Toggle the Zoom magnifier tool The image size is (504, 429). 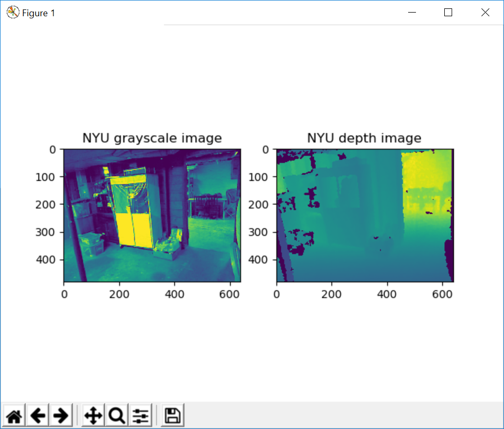[x=116, y=416]
